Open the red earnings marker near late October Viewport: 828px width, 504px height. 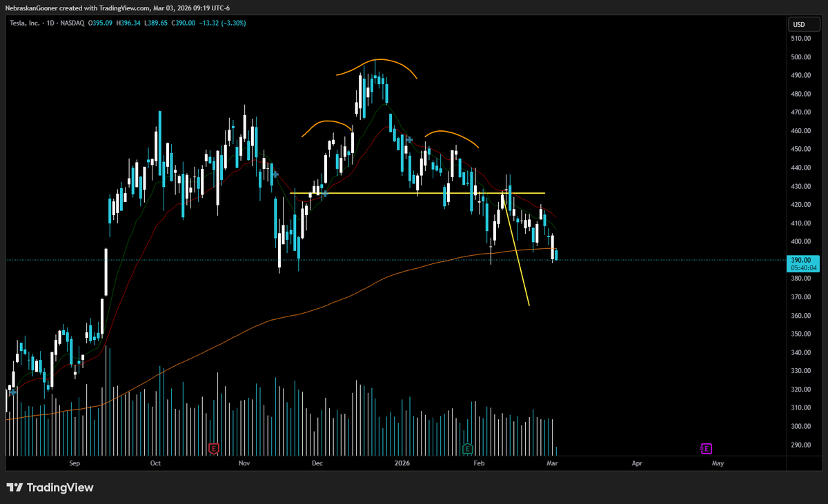[x=214, y=448]
